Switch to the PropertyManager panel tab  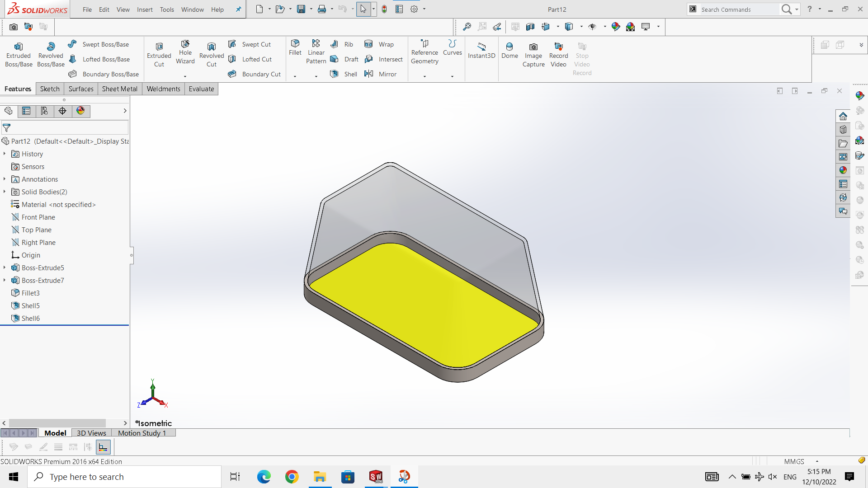pos(27,111)
